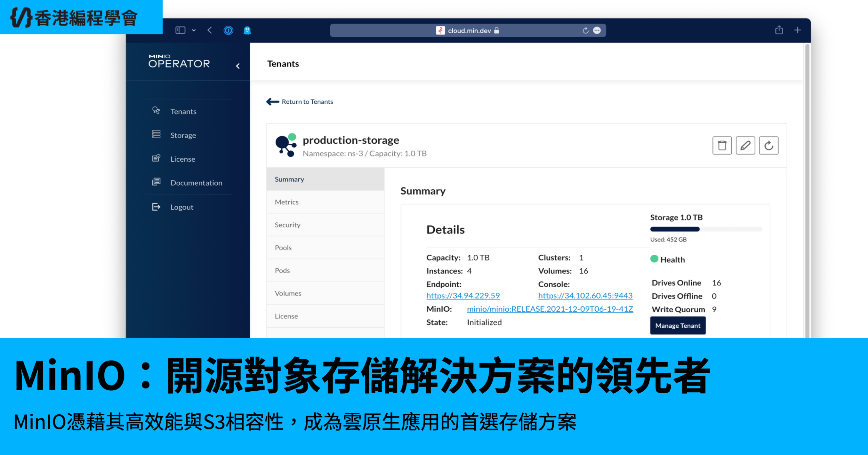
Task: Go back with browser back arrow
Action: [x=210, y=30]
